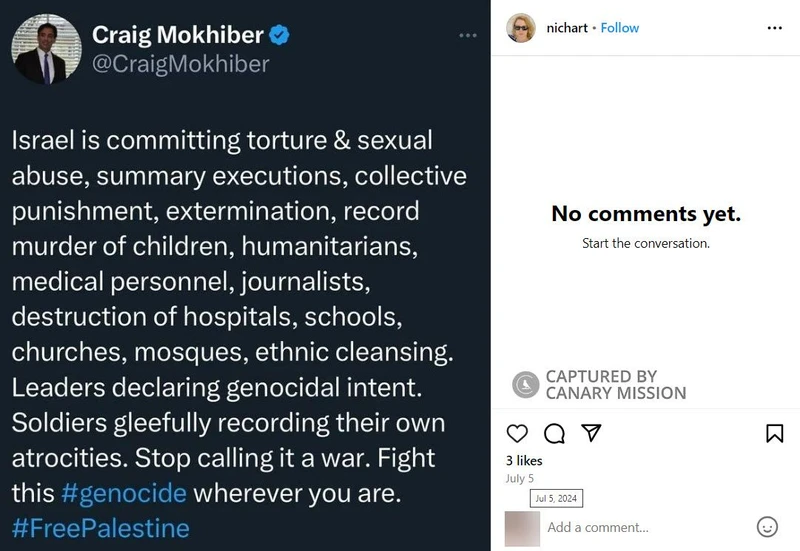The height and width of the screenshot is (551, 800).
Task: Open the post options three-dot menu
Action: [x=774, y=28]
